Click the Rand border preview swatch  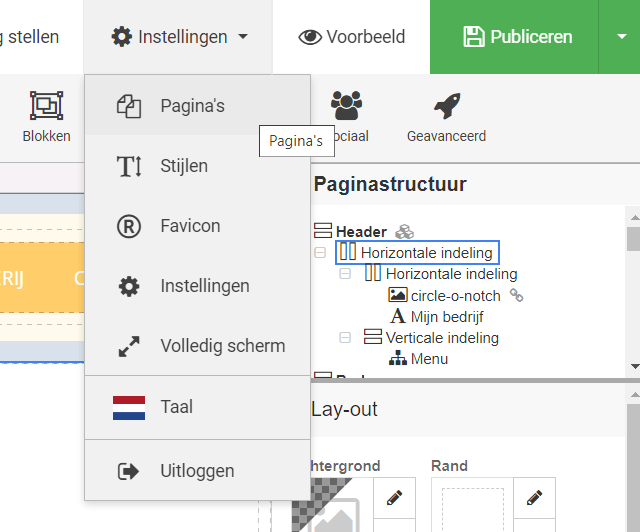pos(471,505)
